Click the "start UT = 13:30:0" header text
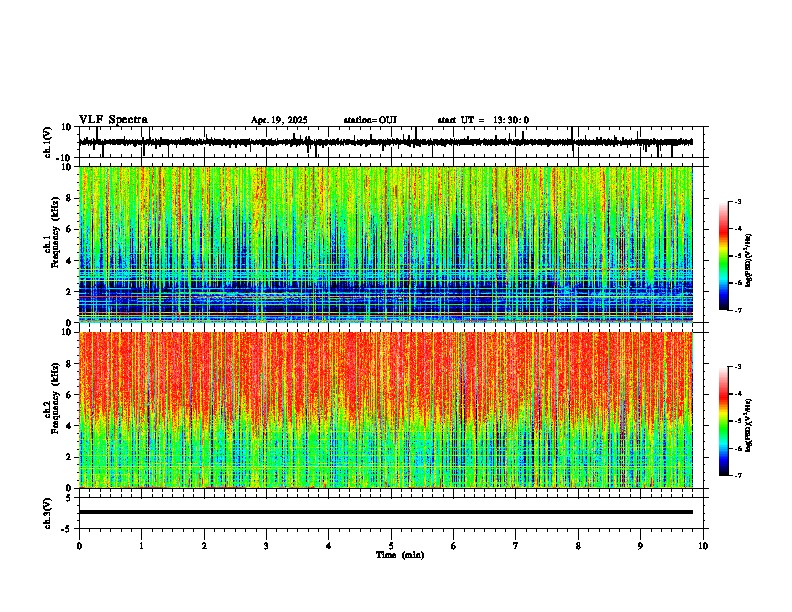 (x=483, y=120)
